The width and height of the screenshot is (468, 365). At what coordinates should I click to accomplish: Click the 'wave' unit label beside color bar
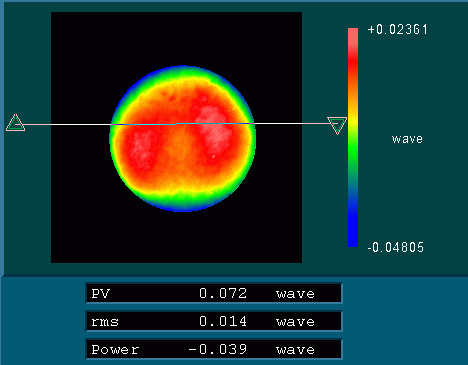tap(407, 139)
